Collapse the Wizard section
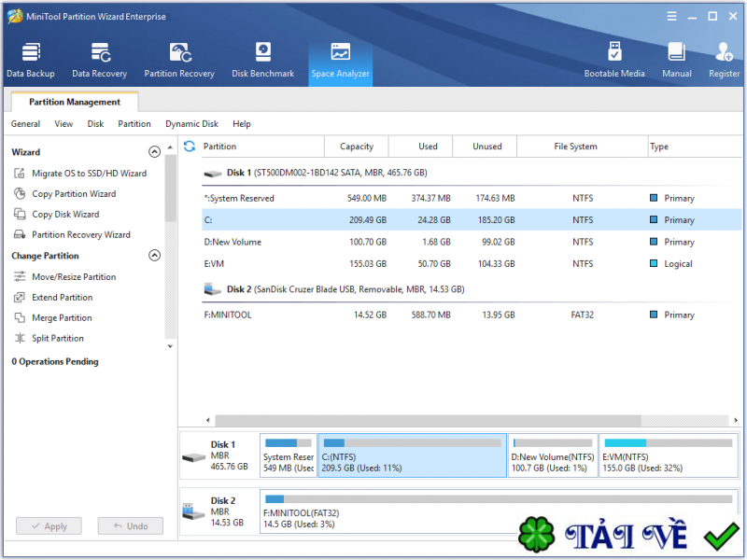The image size is (747, 560). (x=154, y=151)
